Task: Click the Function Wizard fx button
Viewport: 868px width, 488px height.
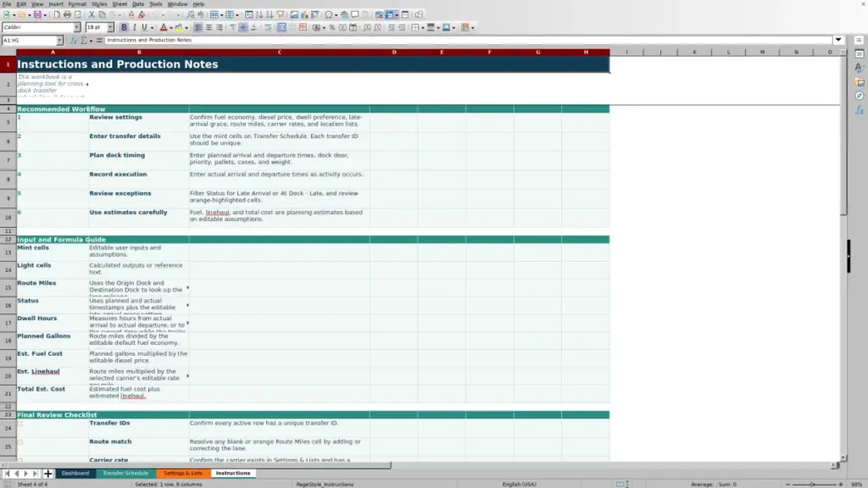Action: click(73, 41)
